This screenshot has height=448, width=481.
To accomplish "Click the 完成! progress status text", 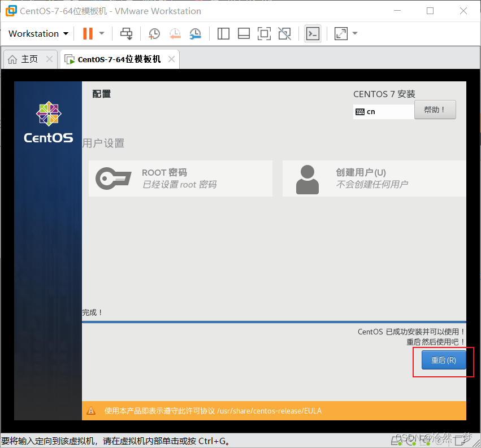I will 92,312.
